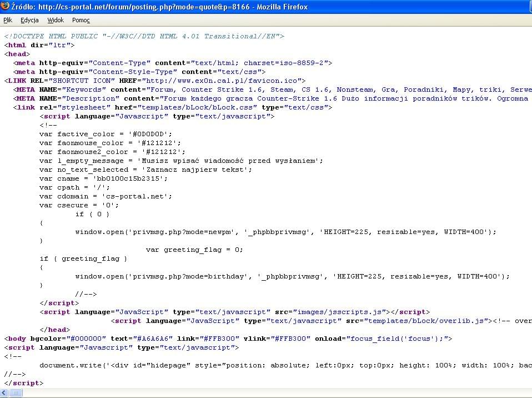Click the META Keywords line
Screen dimensions: 532x398
[273, 89]
